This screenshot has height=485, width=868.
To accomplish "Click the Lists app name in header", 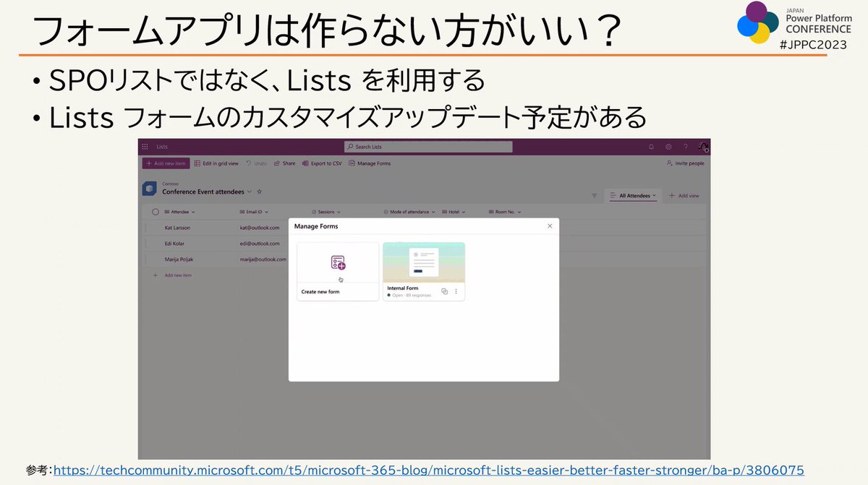I will [x=162, y=147].
